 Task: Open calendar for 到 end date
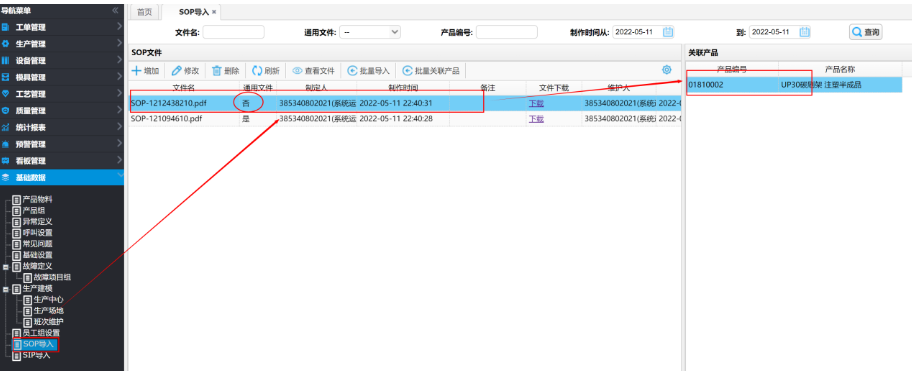tap(805, 32)
